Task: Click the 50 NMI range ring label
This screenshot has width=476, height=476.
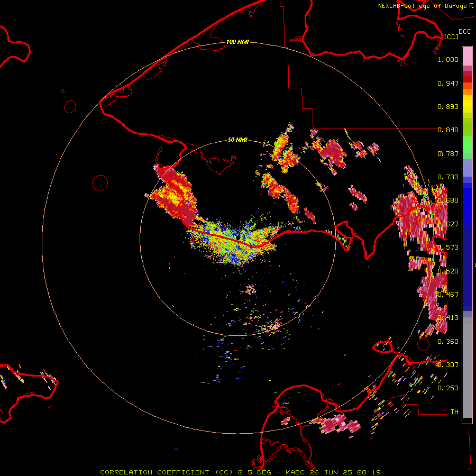Action: click(237, 140)
